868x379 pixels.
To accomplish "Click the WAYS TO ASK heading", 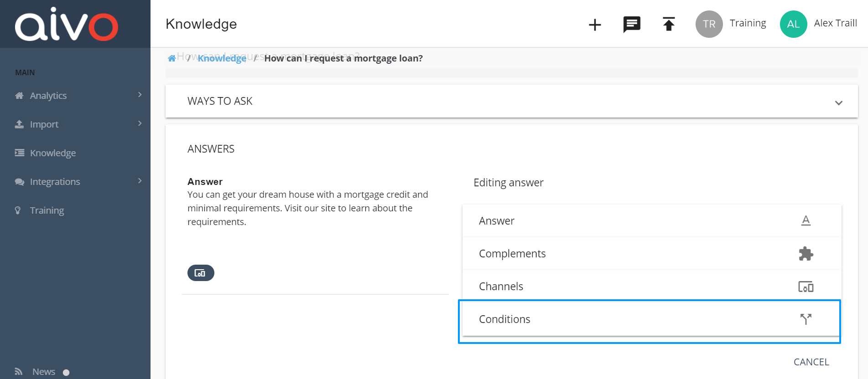I will 220,101.
